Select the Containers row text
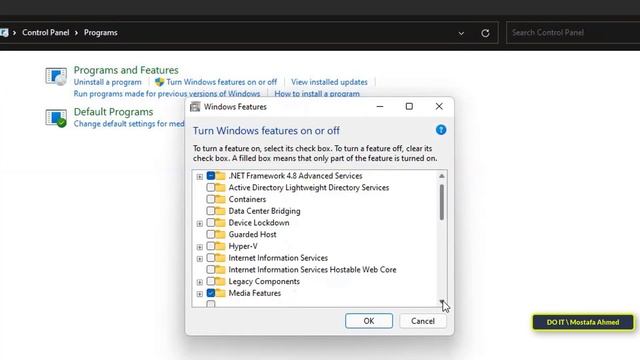 coord(247,199)
